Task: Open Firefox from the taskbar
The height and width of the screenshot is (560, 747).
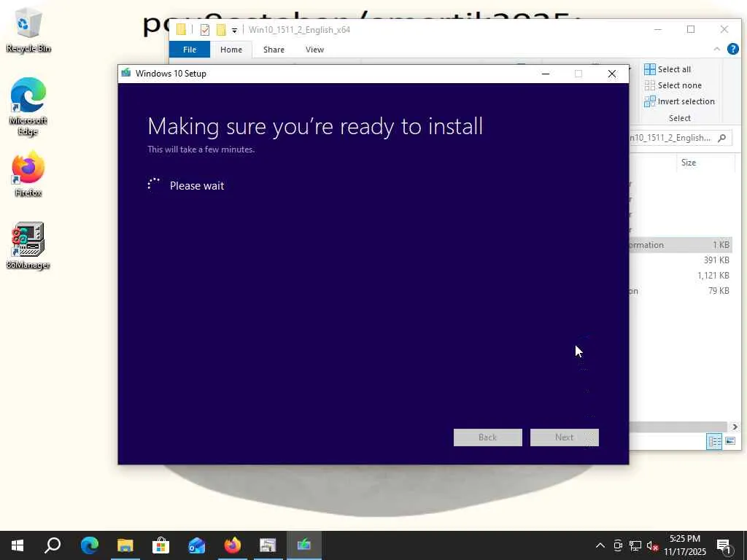Action: 232,545
